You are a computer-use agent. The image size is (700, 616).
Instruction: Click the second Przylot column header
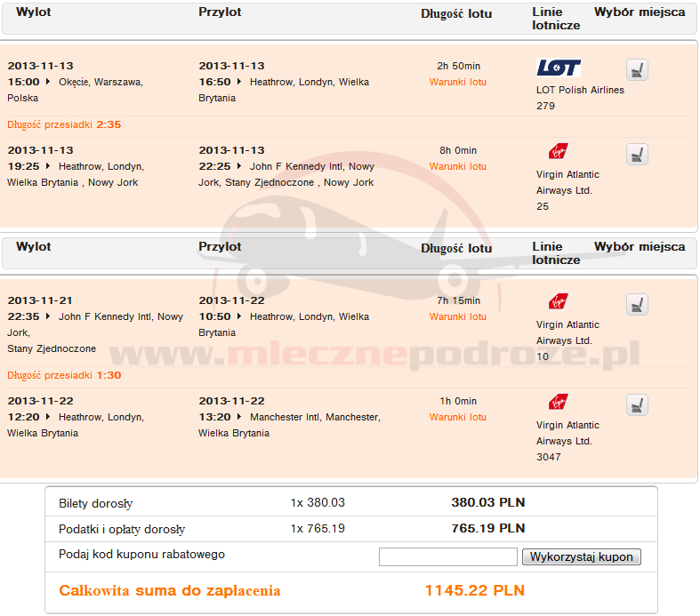click(x=220, y=246)
